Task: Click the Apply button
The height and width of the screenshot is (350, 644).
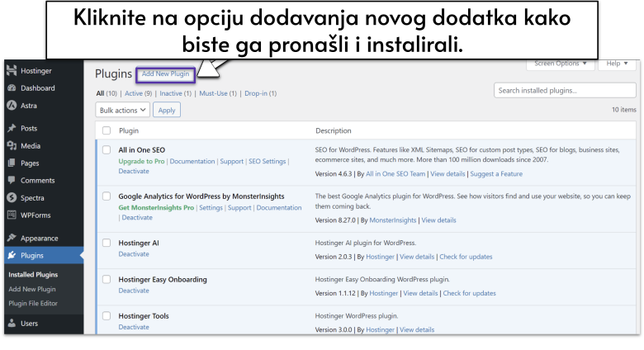Action: (167, 110)
